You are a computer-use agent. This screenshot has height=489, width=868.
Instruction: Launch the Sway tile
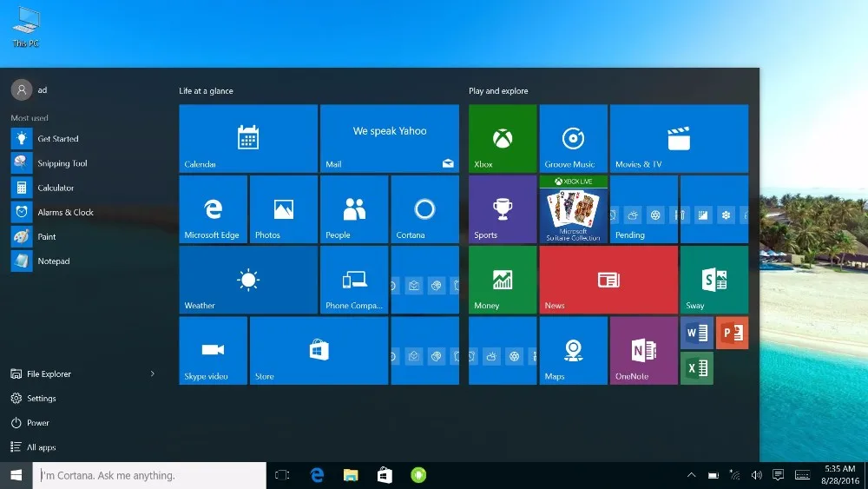pos(714,280)
